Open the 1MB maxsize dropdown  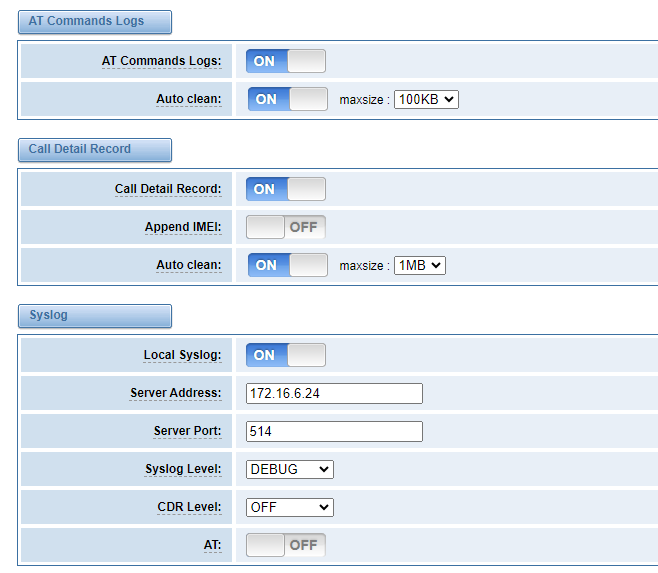(420, 265)
